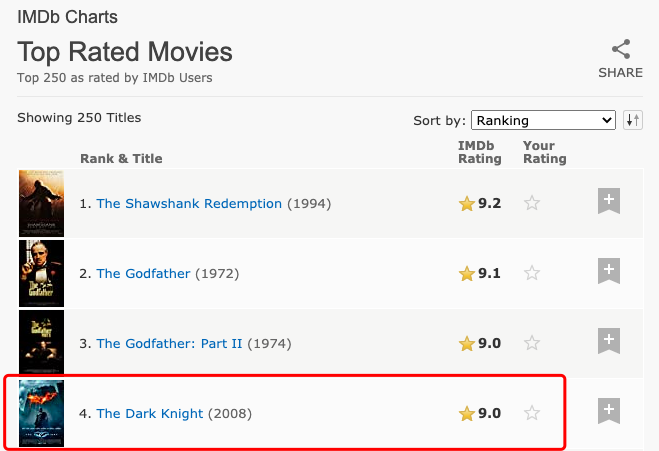This screenshot has height=451, width=659.
Task: Click the Share icon
Action: pyautogui.click(x=621, y=49)
